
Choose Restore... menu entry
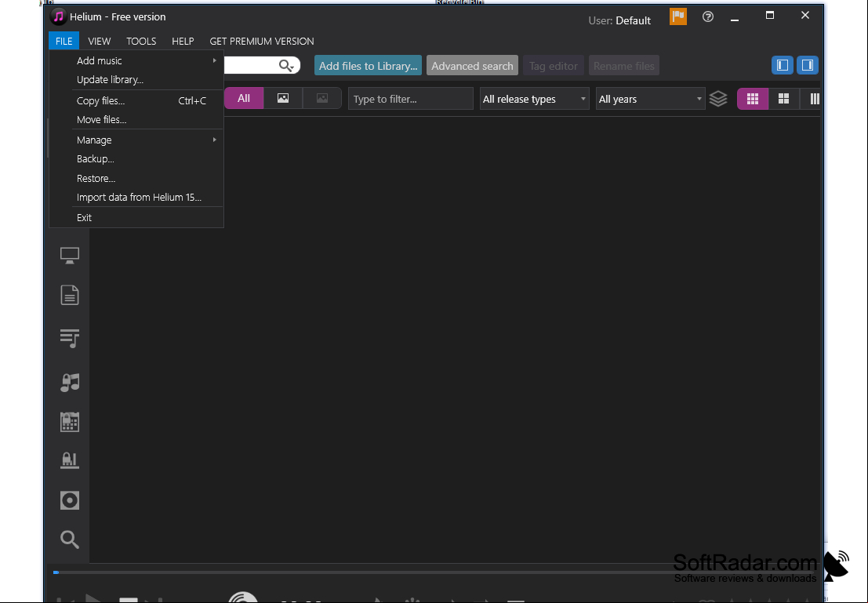pyautogui.click(x=136, y=178)
